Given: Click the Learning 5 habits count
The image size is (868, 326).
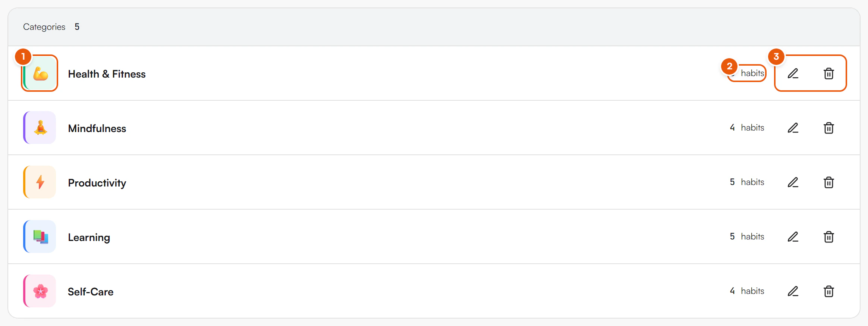Looking at the screenshot, I should tap(747, 236).
